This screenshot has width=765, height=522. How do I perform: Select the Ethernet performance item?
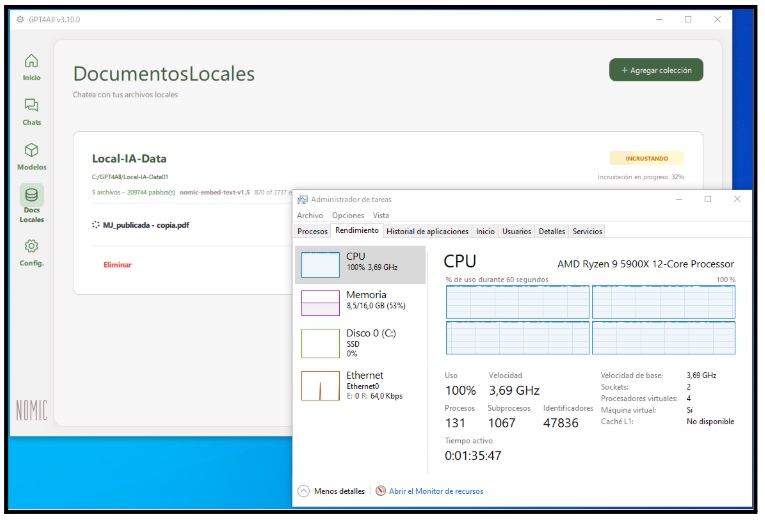click(x=360, y=385)
